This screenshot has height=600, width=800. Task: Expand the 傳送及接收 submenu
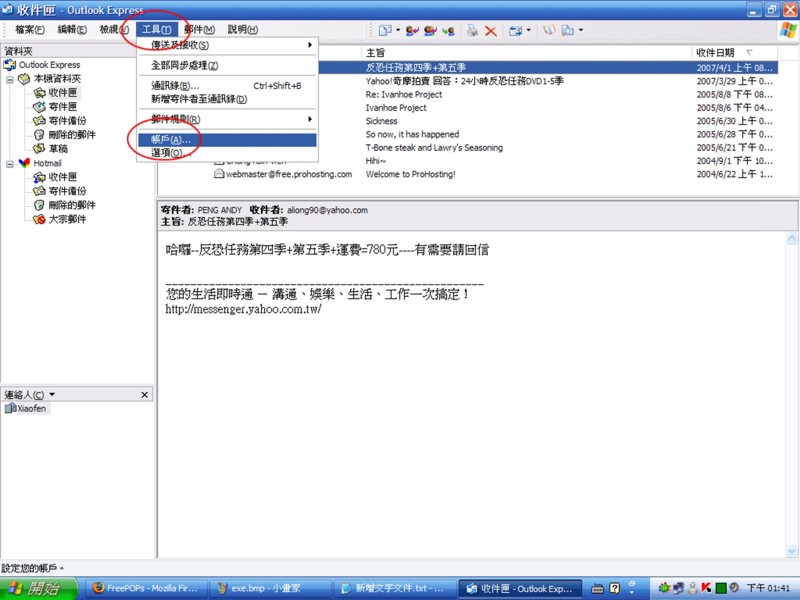click(x=228, y=45)
